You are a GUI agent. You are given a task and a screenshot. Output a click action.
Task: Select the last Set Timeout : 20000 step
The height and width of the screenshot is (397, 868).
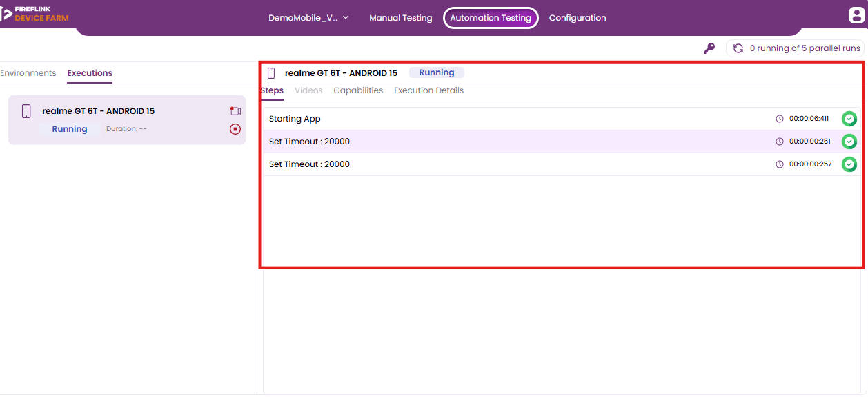pos(561,164)
